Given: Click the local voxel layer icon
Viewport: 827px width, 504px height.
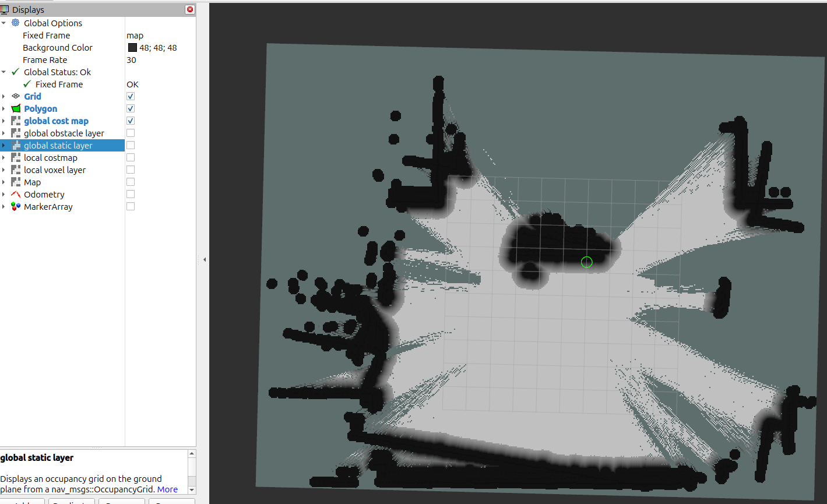Looking at the screenshot, I should tap(16, 170).
